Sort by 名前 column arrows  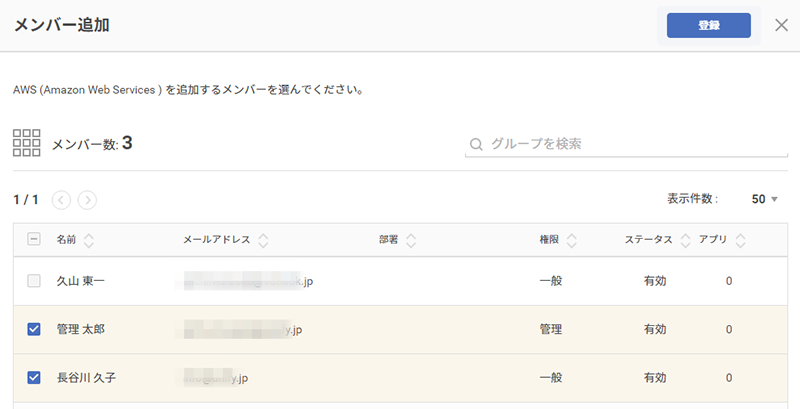click(89, 240)
